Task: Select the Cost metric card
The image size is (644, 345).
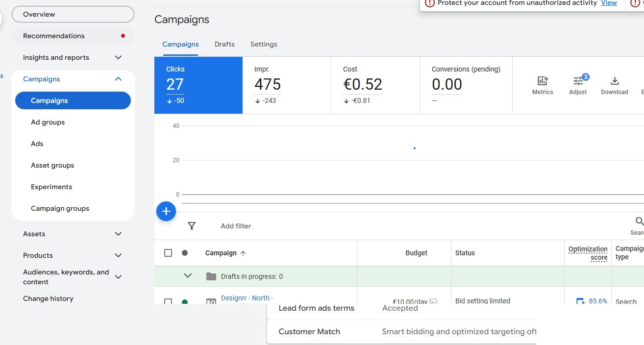Action: [375, 85]
